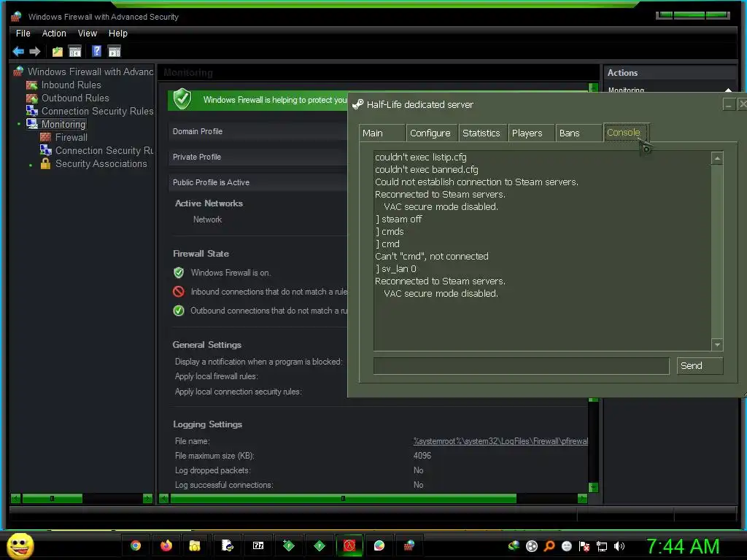Open the Statistics tab

(x=481, y=133)
